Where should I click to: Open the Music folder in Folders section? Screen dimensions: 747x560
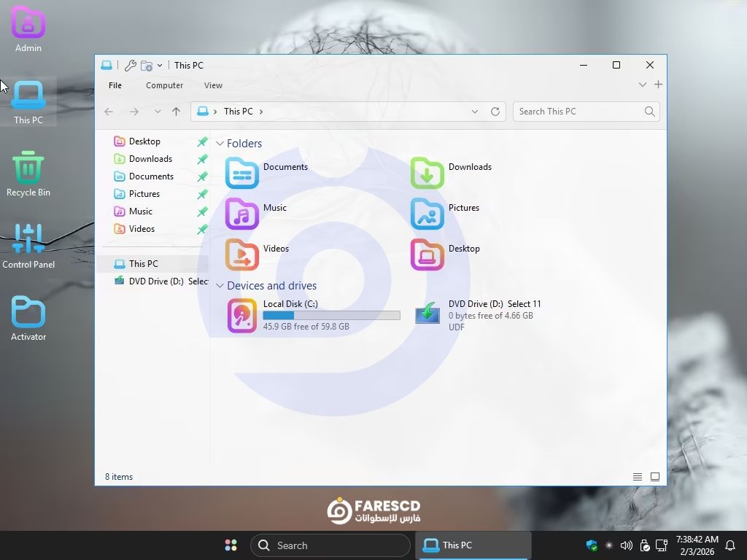click(x=242, y=214)
